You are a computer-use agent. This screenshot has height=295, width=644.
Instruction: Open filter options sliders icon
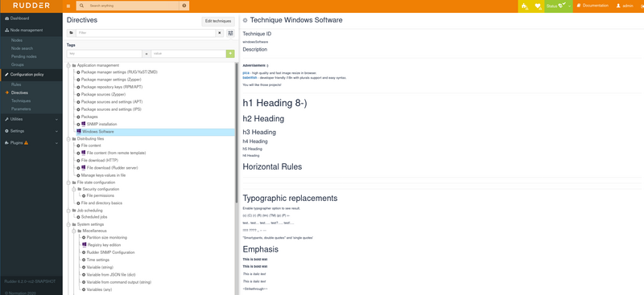pos(230,33)
